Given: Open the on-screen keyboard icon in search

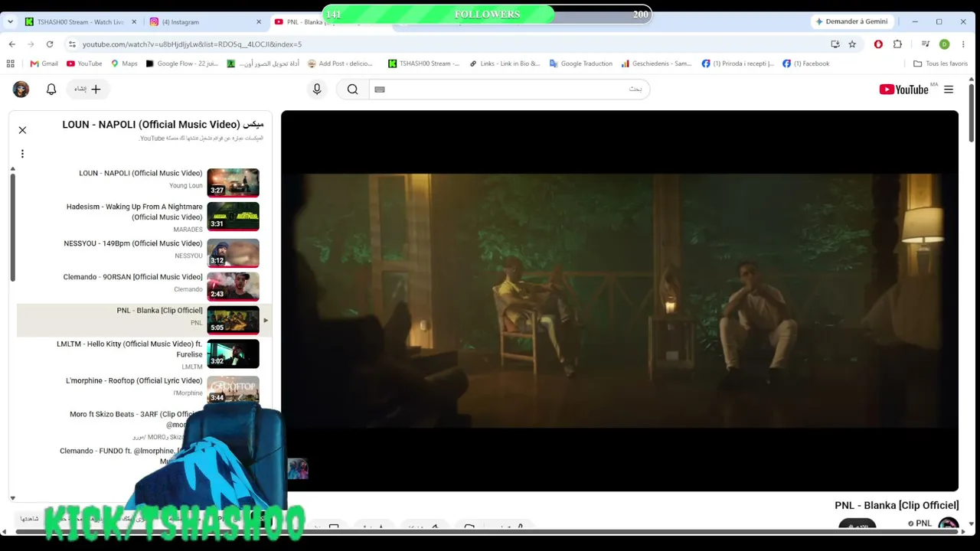Looking at the screenshot, I should coord(379,90).
